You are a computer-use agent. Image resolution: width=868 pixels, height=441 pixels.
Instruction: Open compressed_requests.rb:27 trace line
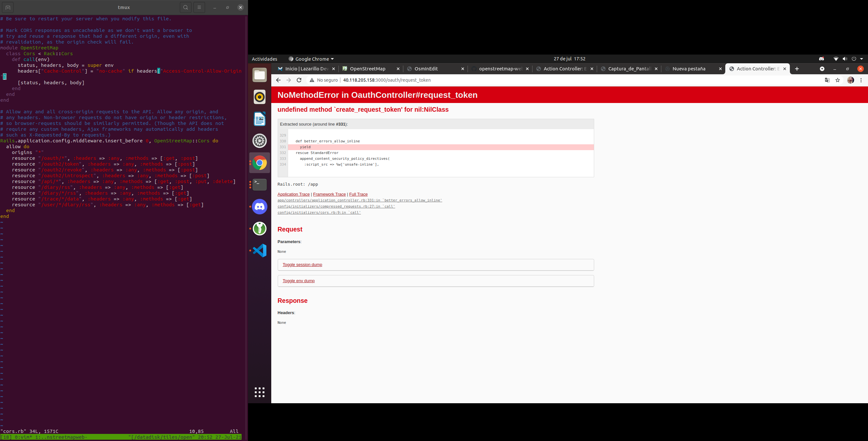click(x=336, y=207)
